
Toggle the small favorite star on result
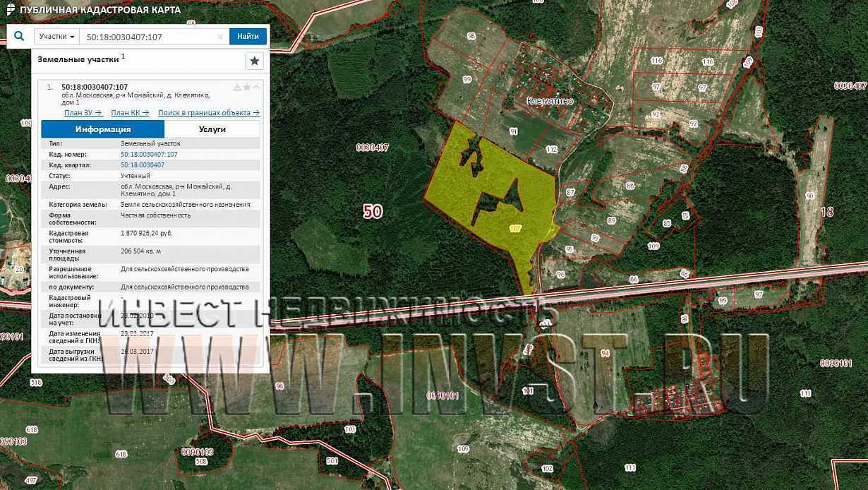pyautogui.click(x=247, y=88)
